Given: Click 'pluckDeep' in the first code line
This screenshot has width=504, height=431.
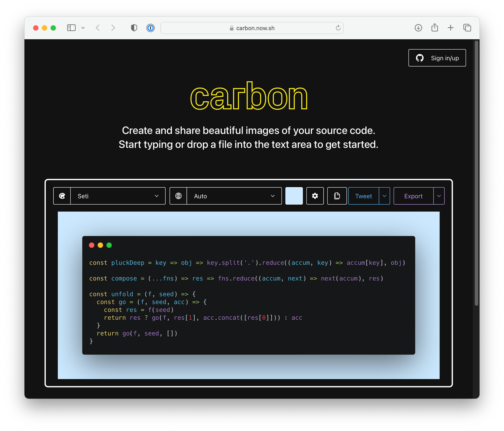Looking at the screenshot, I should point(128,263).
